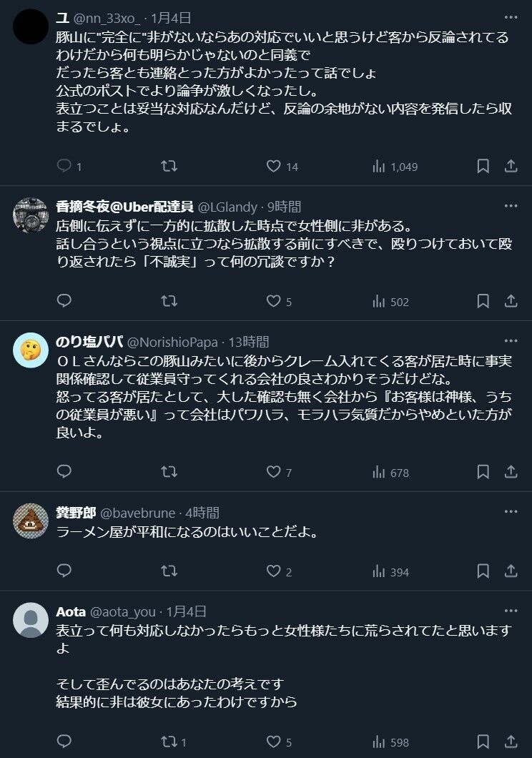Repost the tweet from @LGlandy

(x=169, y=301)
